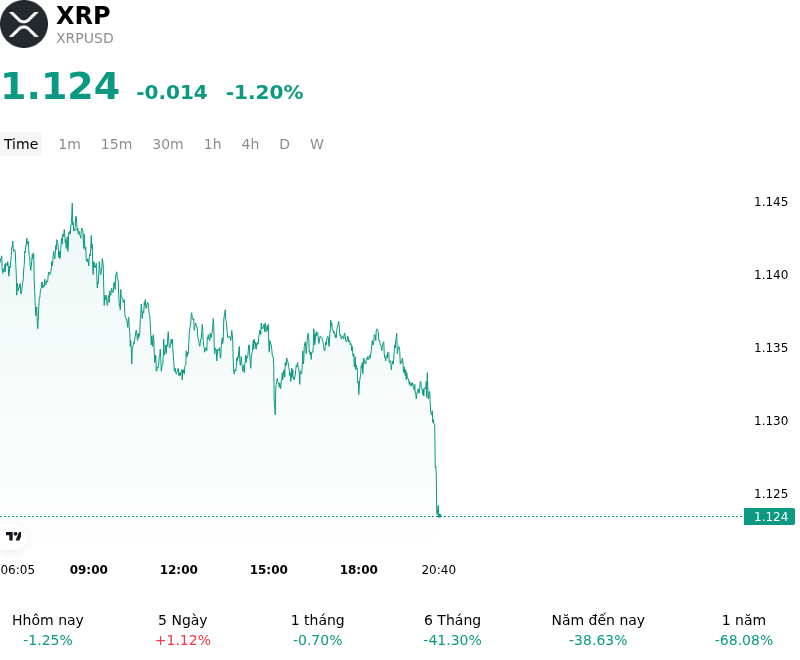Select the Time interval tab
This screenshot has height=660, width=800.
coord(21,144)
